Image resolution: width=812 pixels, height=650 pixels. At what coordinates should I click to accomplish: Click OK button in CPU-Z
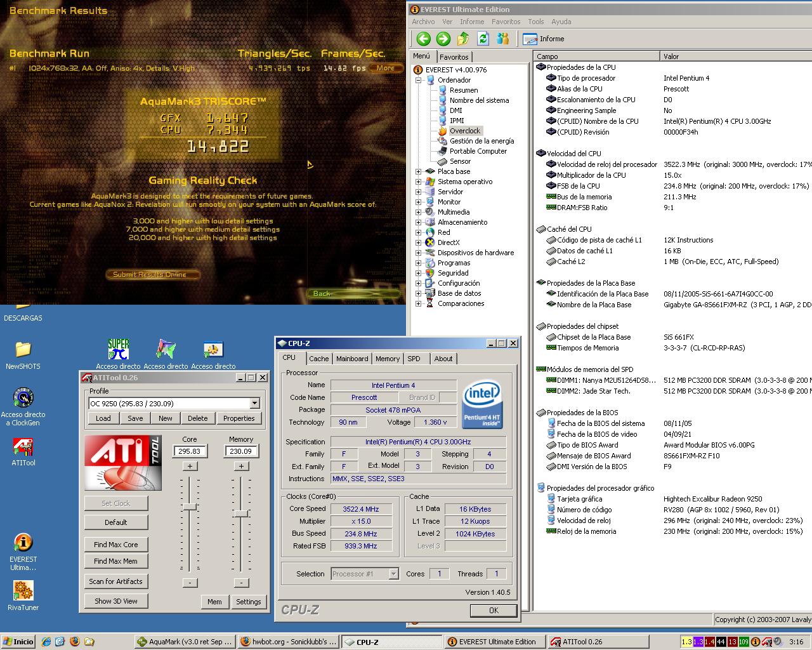coord(494,611)
